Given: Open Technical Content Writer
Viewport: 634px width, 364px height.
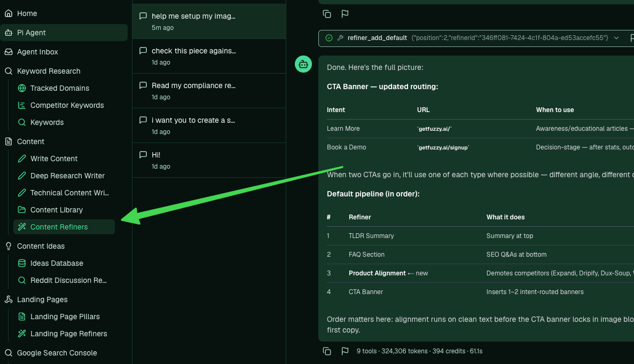Looking at the screenshot, I should tap(69, 193).
